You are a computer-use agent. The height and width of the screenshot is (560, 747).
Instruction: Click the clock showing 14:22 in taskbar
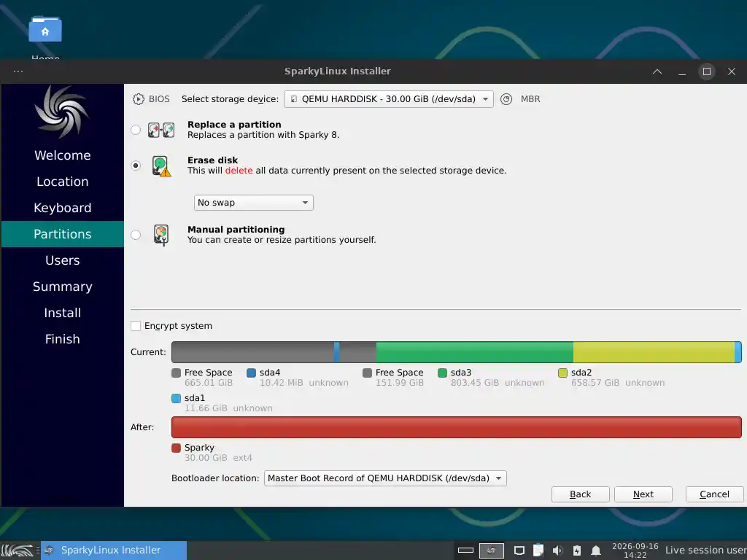635,551
